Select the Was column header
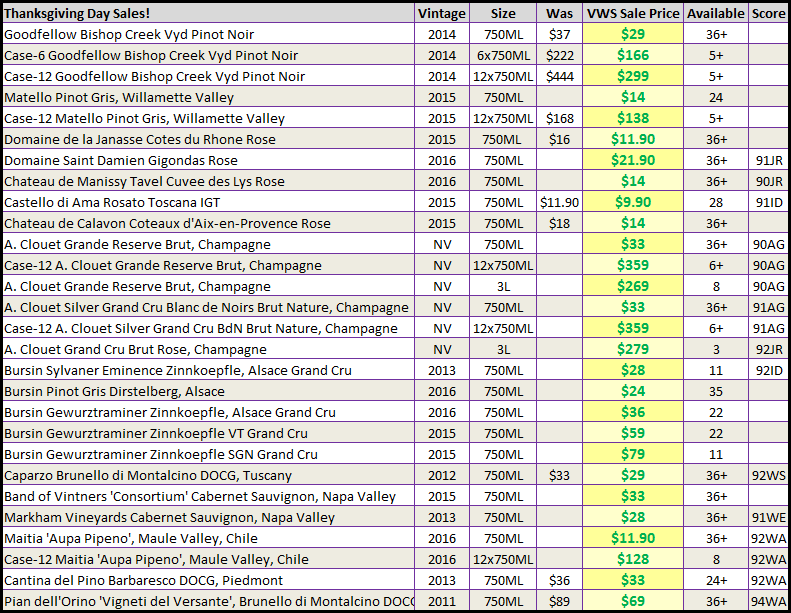 tap(559, 13)
